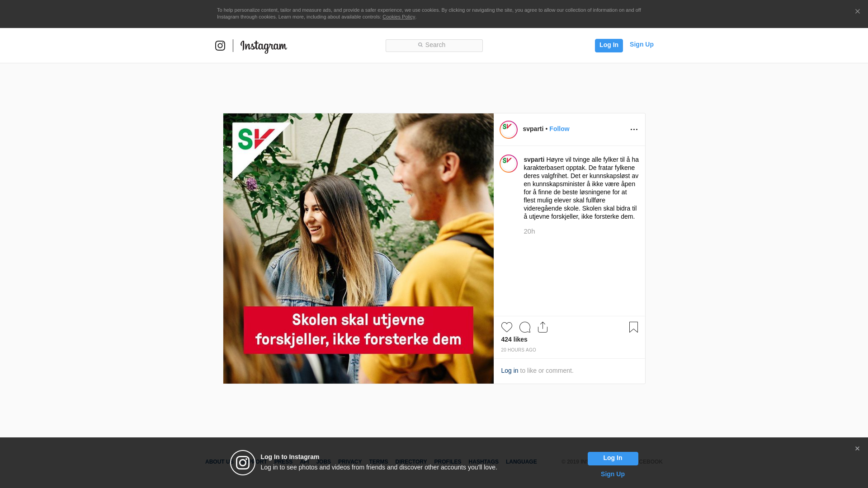
Task: Click svparti username in post header
Action: coord(533,129)
